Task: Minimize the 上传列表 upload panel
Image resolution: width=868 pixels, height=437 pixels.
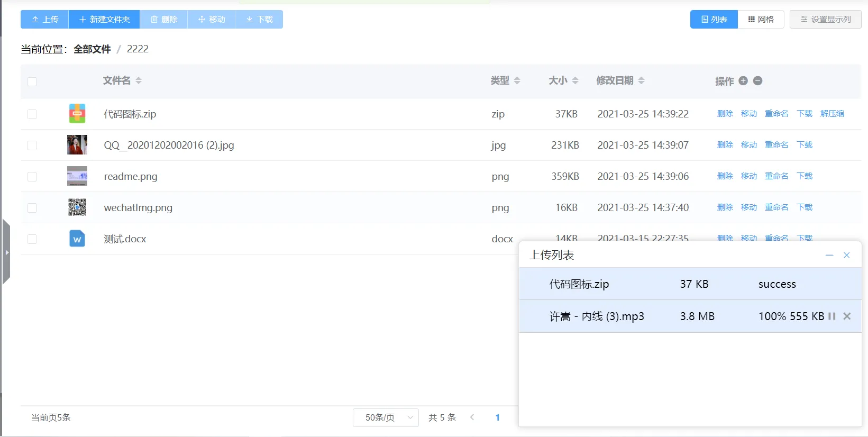Action: pyautogui.click(x=829, y=255)
